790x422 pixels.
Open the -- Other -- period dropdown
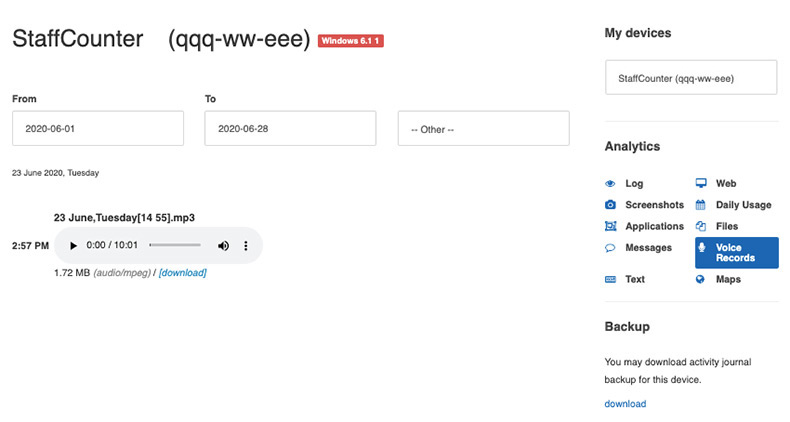coord(484,129)
